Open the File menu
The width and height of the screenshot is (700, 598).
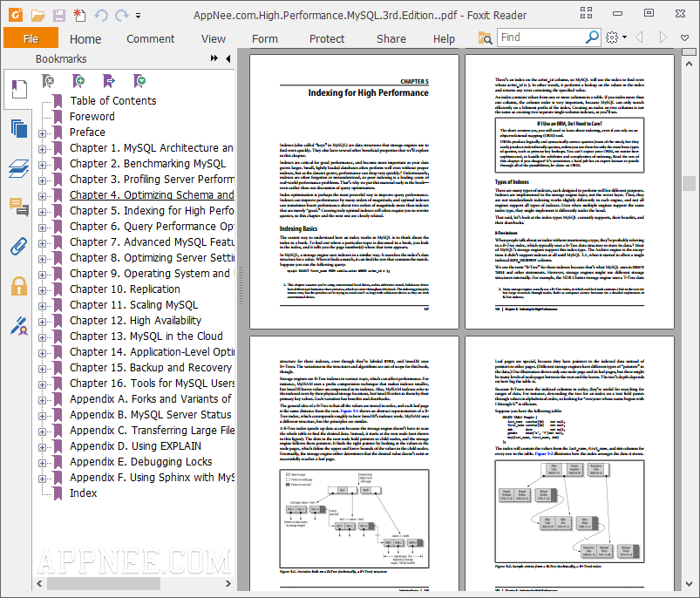click(31, 38)
